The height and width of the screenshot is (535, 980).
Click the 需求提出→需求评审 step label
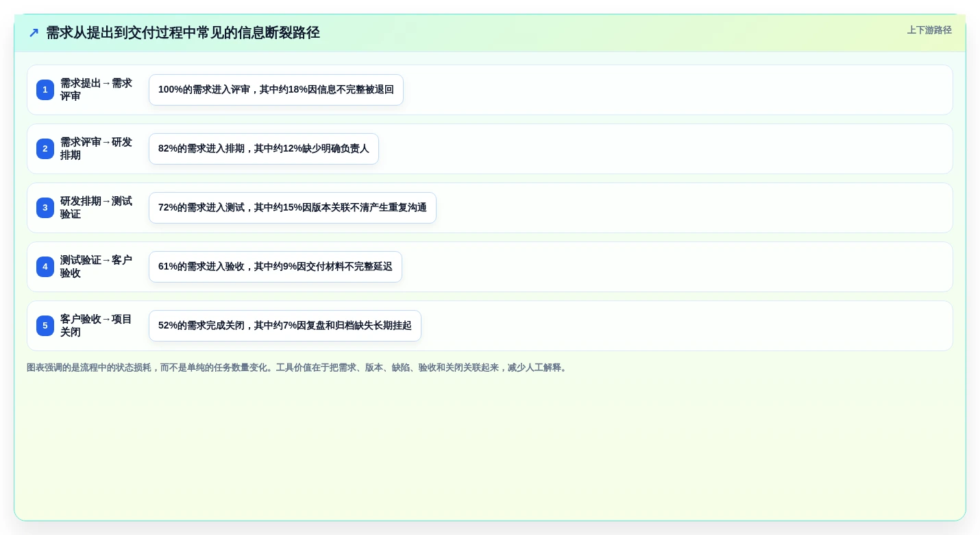pyautogui.click(x=96, y=90)
